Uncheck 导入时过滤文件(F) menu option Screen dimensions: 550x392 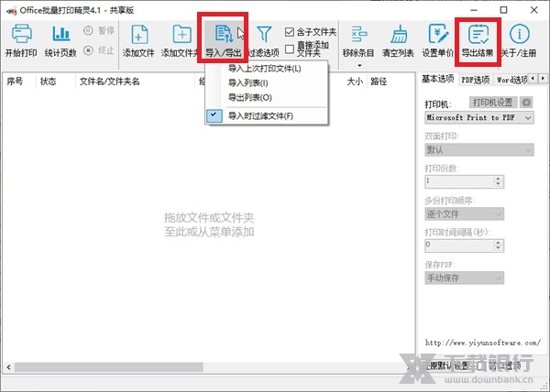pyautogui.click(x=267, y=115)
